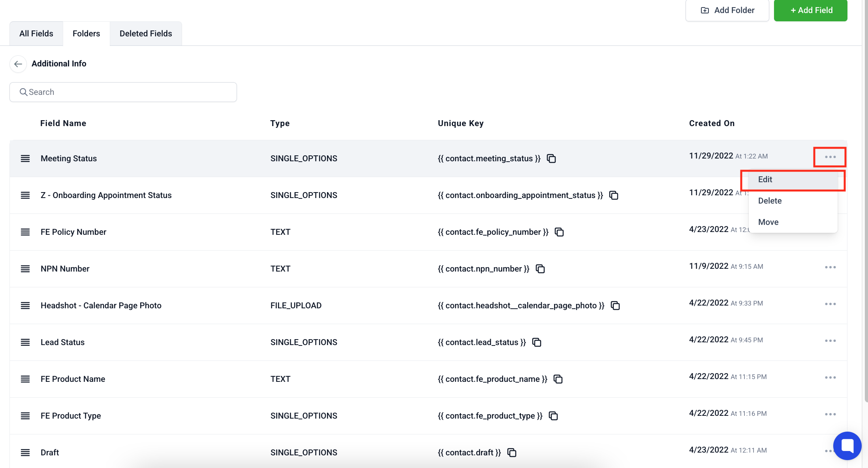The width and height of the screenshot is (868, 468).
Task: Go back using the Additional Info arrow
Action: [18, 64]
